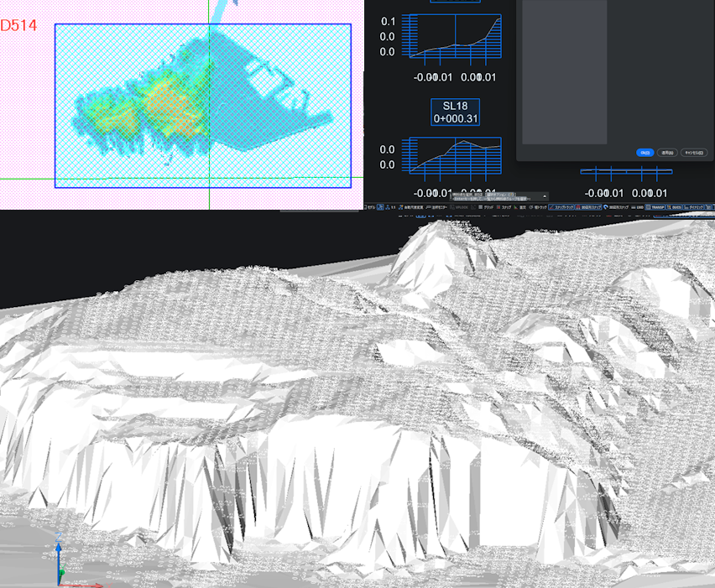Select the red D514 text label
The image size is (715, 588).
(x=18, y=25)
